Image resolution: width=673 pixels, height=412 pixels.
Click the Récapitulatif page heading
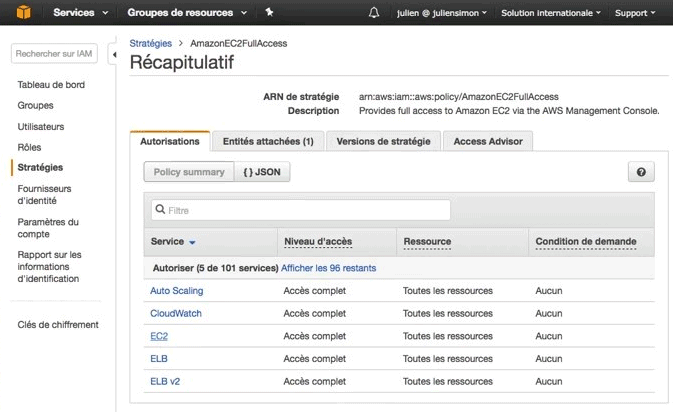pyautogui.click(x=182, y=62)
